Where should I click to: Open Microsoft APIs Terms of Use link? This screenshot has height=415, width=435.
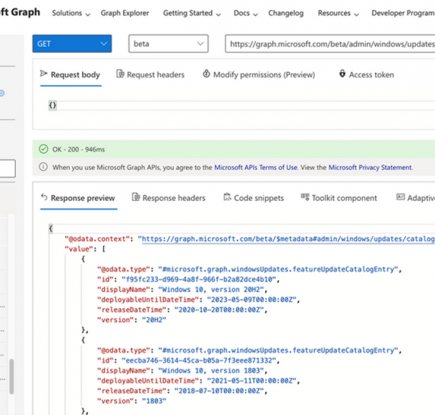pyautogui.click(x=256, y=167)
